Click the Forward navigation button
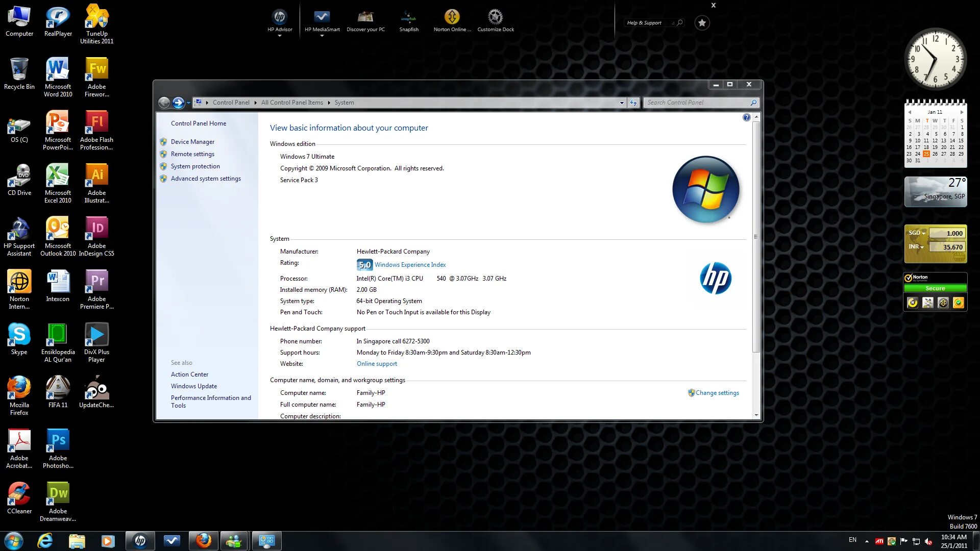This screenshot has height=551, width=980. [178, 103]
